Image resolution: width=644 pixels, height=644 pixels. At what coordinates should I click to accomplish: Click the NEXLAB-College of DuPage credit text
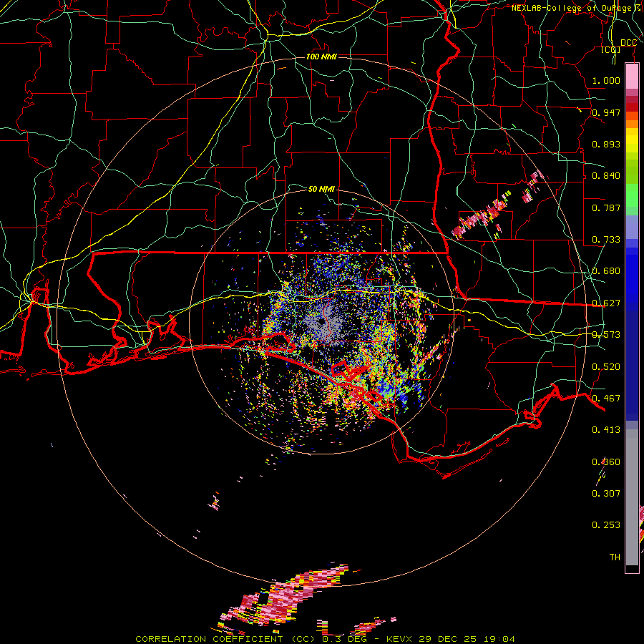tap(577, 8)
